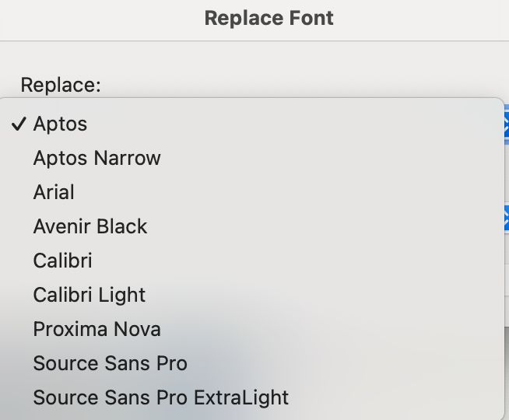Select the Avenir Black font option
Viewport: 509px width, 420px height.
pos(90,226)
